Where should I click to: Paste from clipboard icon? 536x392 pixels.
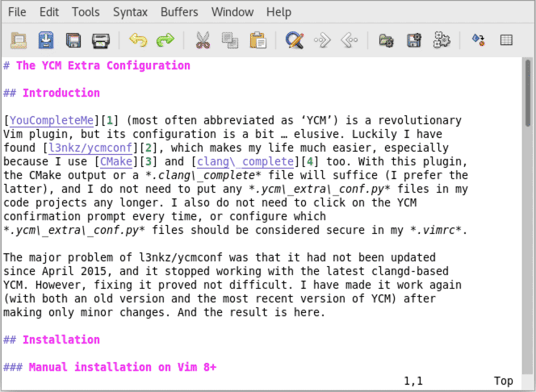point(258,40)
